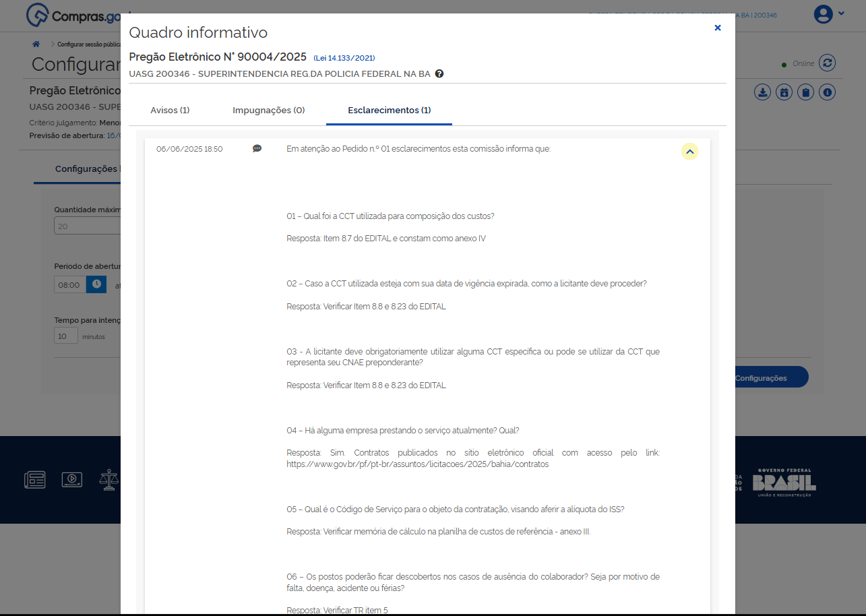Viewport: 866px width, 616px height.
Task: Click the home icon in breadcrumb
Action: 36,44
